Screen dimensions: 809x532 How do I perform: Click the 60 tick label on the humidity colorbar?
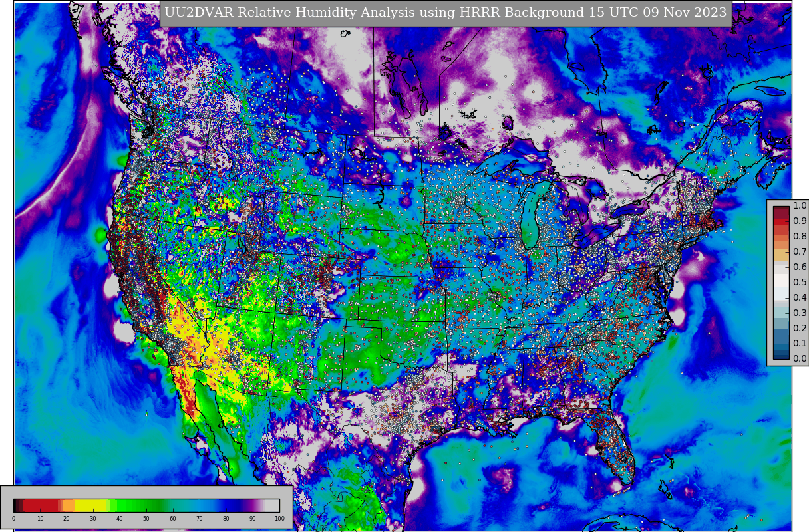[x=173, y=519]
